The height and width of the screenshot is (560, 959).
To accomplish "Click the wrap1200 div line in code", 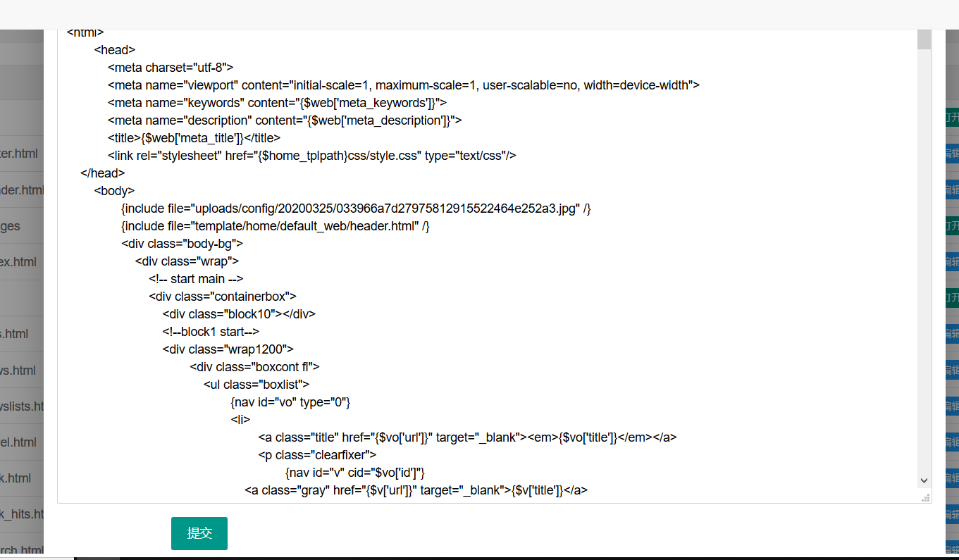I will (228, 349).
